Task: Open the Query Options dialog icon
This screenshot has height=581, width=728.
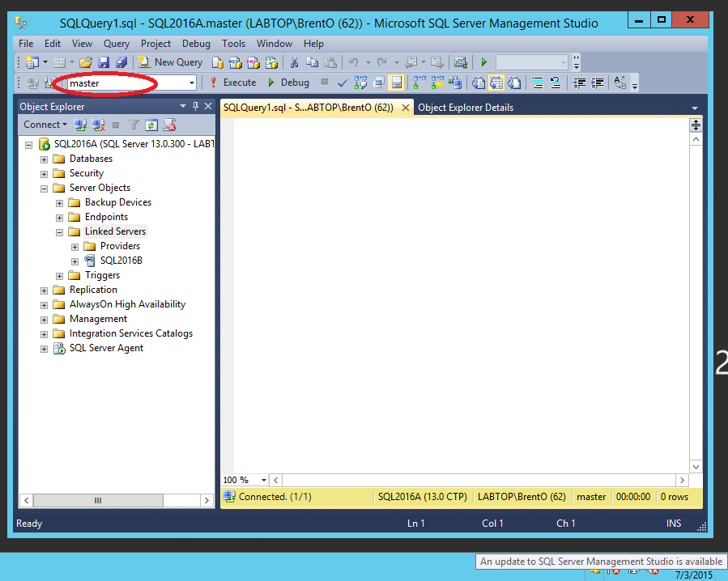Action: 379,83
